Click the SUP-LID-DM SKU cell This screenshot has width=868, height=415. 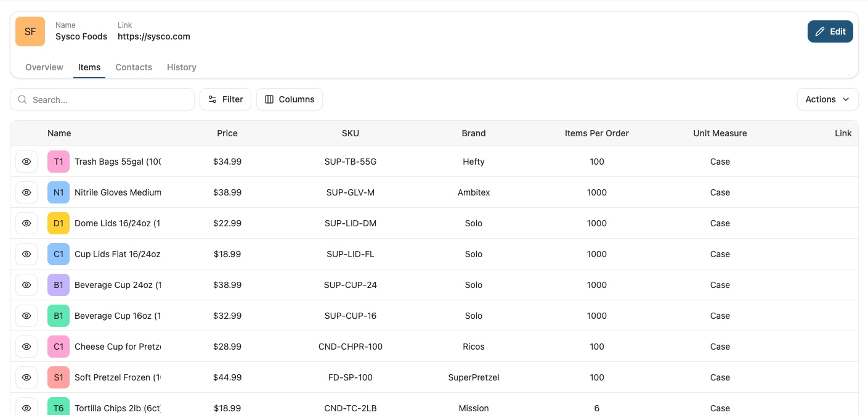point(351,223)
